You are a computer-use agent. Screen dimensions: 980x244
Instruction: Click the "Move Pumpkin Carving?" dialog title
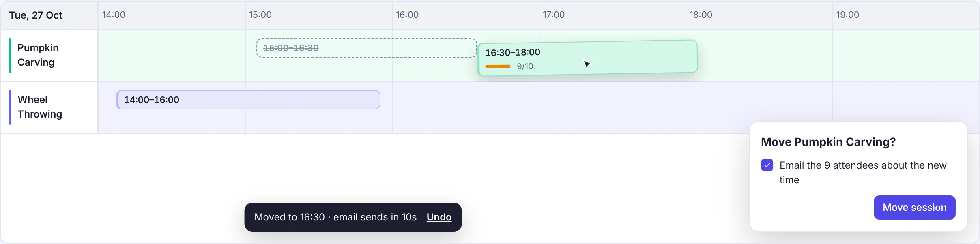coord(828,142)
